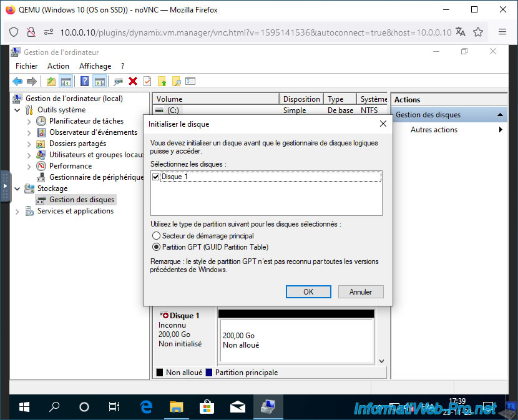Open Mail app from taskbar

click(x=238, y=407)
